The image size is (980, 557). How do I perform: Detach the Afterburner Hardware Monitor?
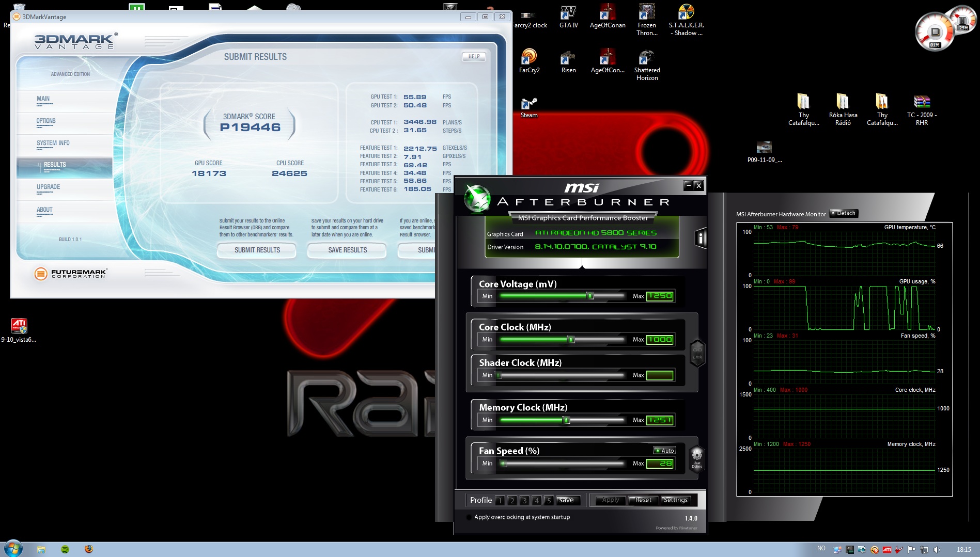[x=843, y=213]
